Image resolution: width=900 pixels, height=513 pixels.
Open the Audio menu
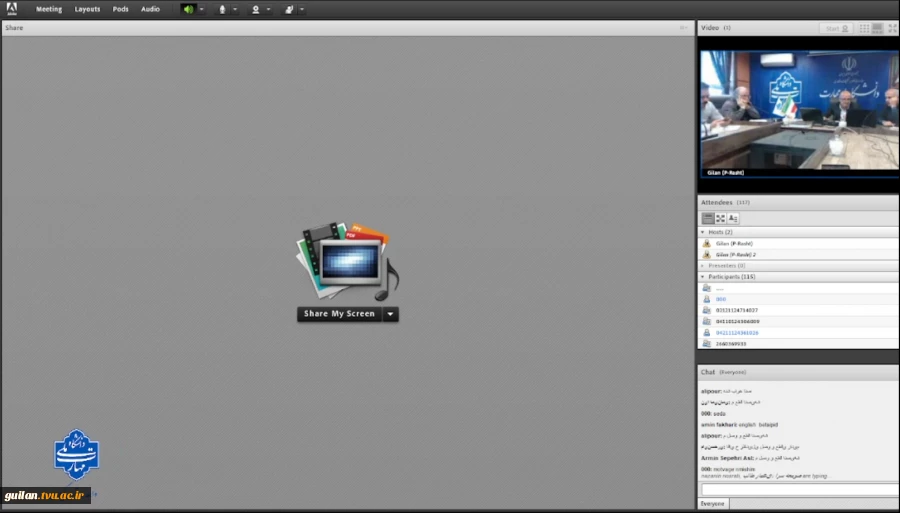[x=150, y=9]
